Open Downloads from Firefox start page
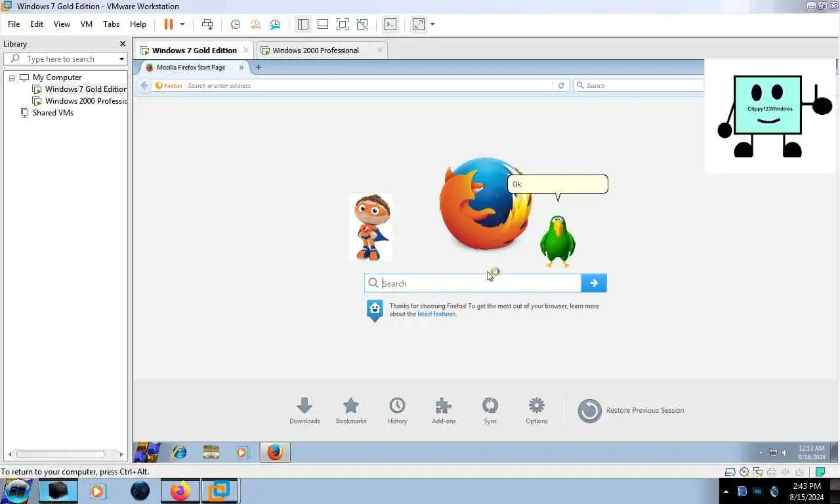Screen dimensions: 840x504 coord(304,411)
